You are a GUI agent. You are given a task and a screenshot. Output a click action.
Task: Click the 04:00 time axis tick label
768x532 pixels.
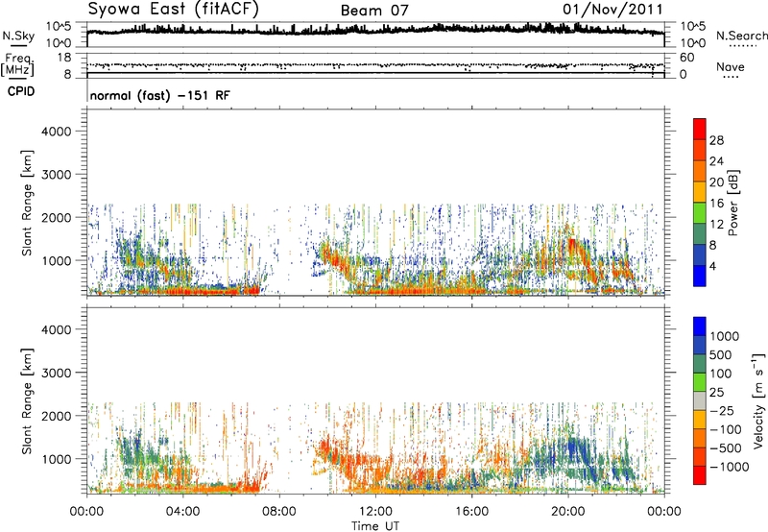coord(183,512)
